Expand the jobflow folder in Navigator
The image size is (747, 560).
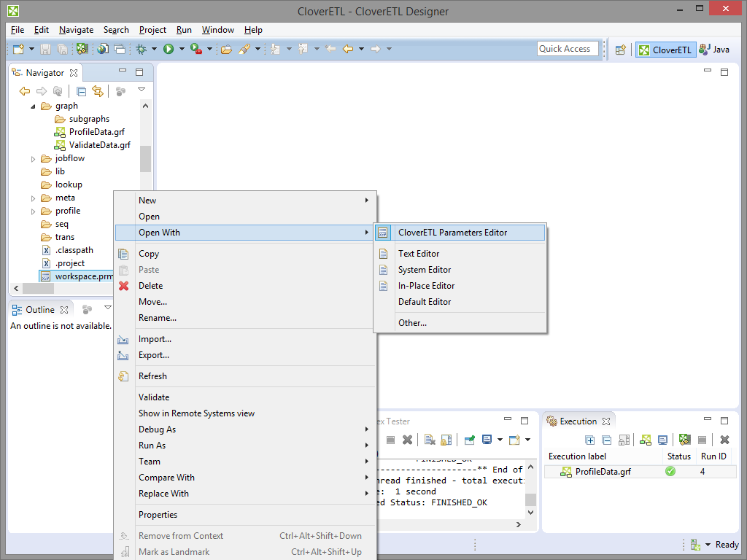[34, 158]
